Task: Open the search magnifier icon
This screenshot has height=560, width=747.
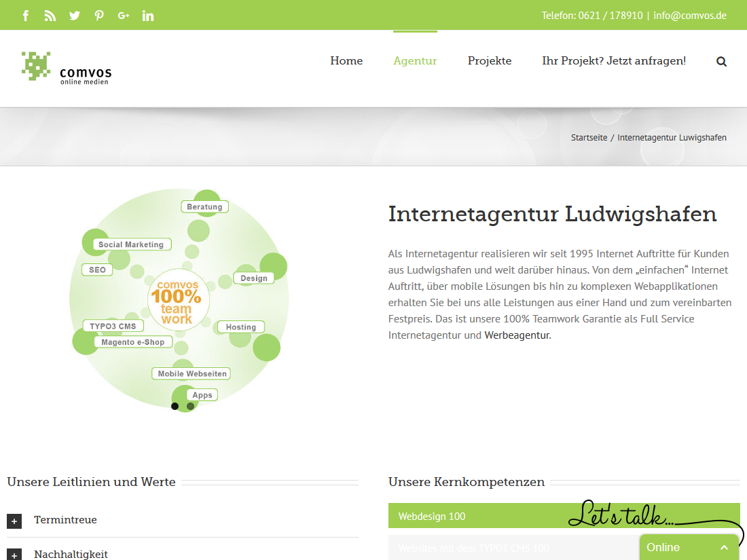Action: (x=721, y=61)
